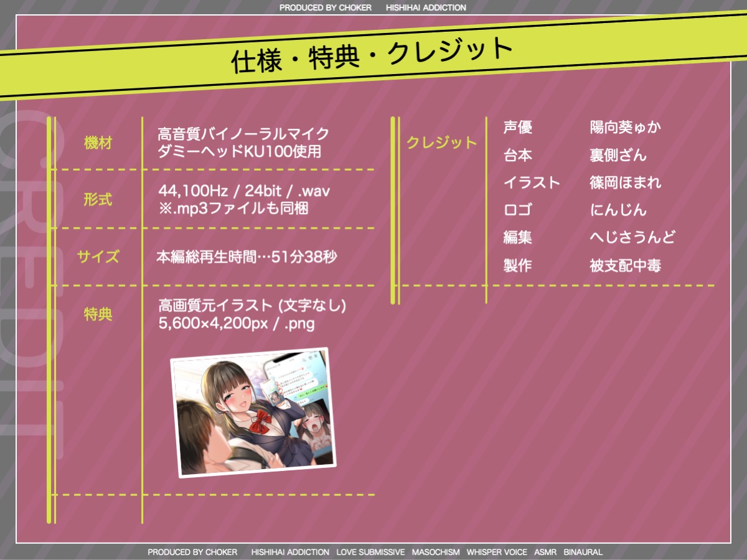The height and width of the screenshot is (560, 747).
Task: Select editor name へじさうんど
Action: [x=632, y=237]
